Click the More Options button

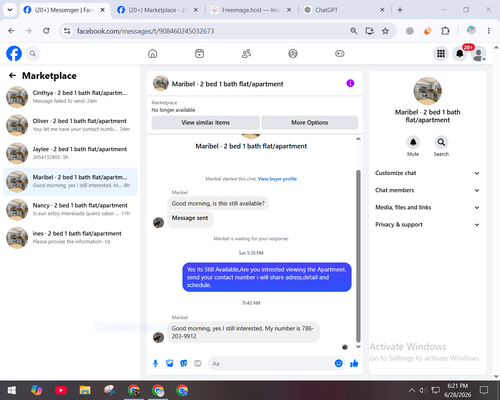point(310,123)
